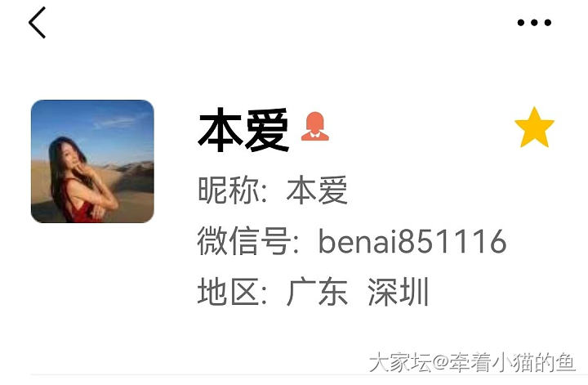
Task: Open the profile avatar photo
Action: pyautogui.click(x=92, y=161)
